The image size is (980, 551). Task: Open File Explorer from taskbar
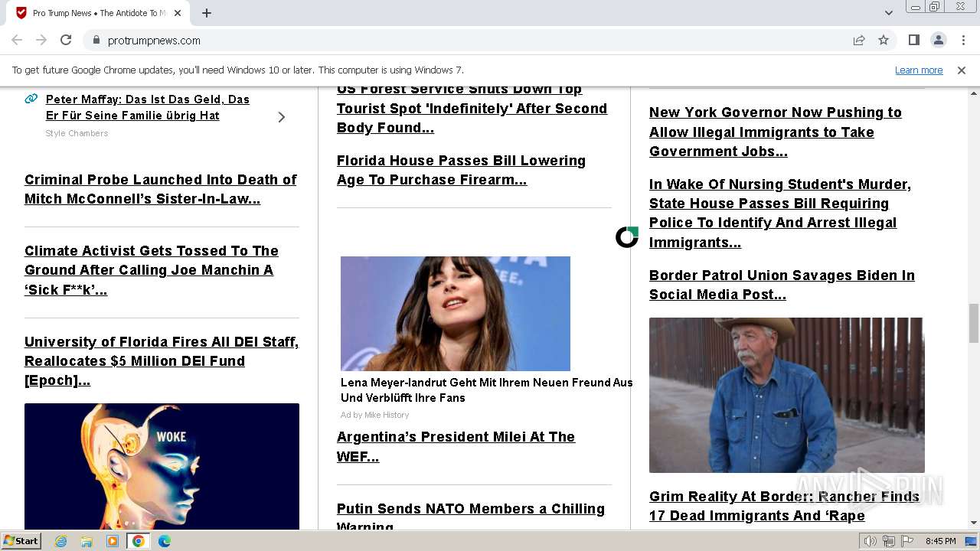(x=87, y=541)
